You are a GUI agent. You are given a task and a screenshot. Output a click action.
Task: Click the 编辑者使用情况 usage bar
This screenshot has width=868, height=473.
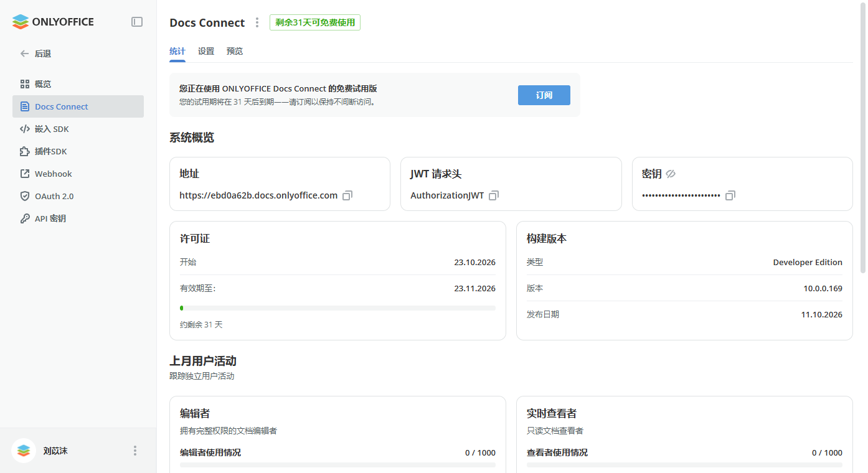click(337, 465)
